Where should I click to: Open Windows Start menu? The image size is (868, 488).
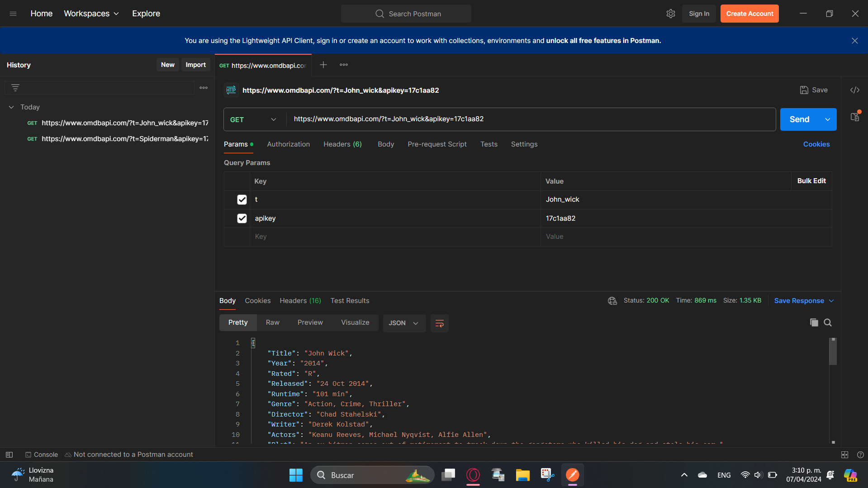pyautogui.click(x=296, y=475)
